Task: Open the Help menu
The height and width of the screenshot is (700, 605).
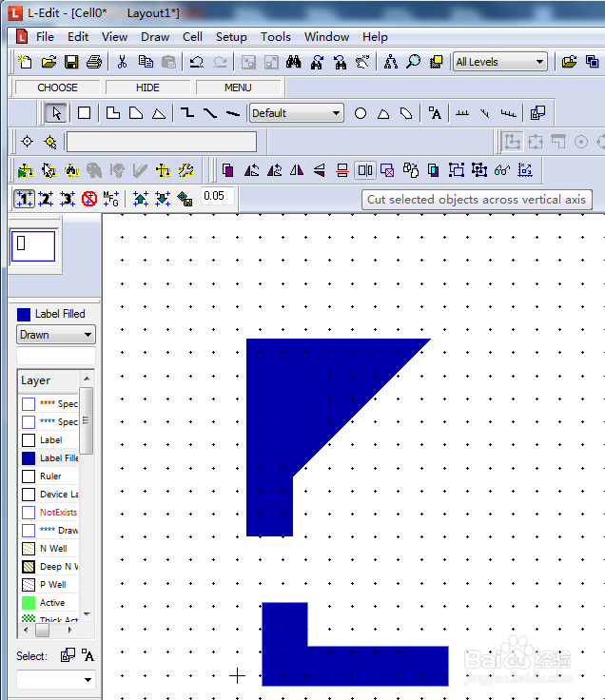Action: click(x=375, y=36)
